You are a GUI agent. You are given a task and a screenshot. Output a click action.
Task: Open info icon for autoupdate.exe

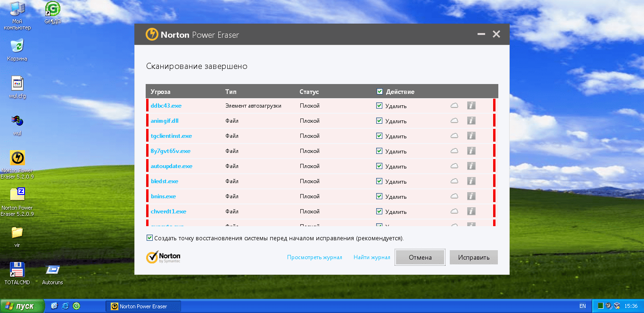click(471, 166)
